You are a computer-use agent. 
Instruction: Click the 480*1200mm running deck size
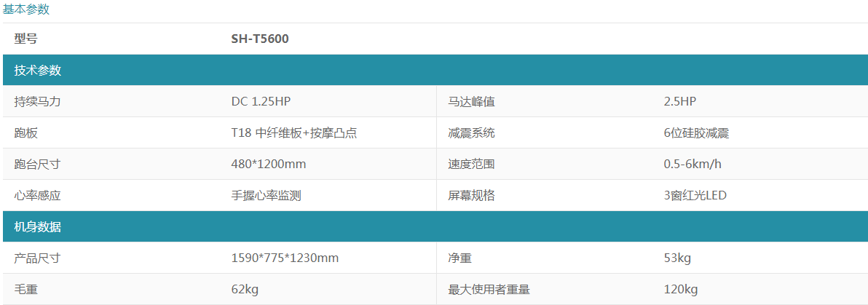tap(269, 165)
